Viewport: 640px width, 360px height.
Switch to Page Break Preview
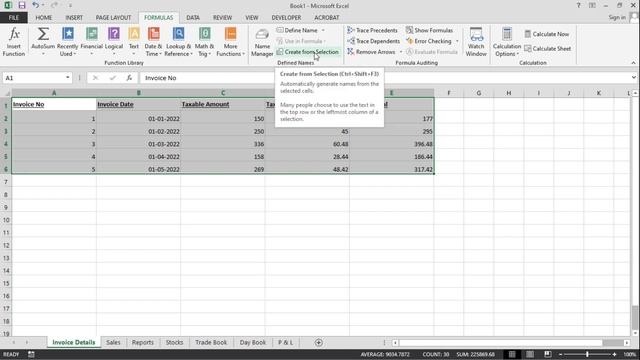(x=548, y=354)
